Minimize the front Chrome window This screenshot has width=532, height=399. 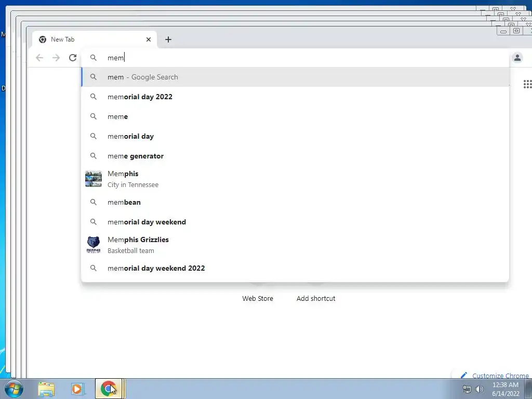click(503, 31)
